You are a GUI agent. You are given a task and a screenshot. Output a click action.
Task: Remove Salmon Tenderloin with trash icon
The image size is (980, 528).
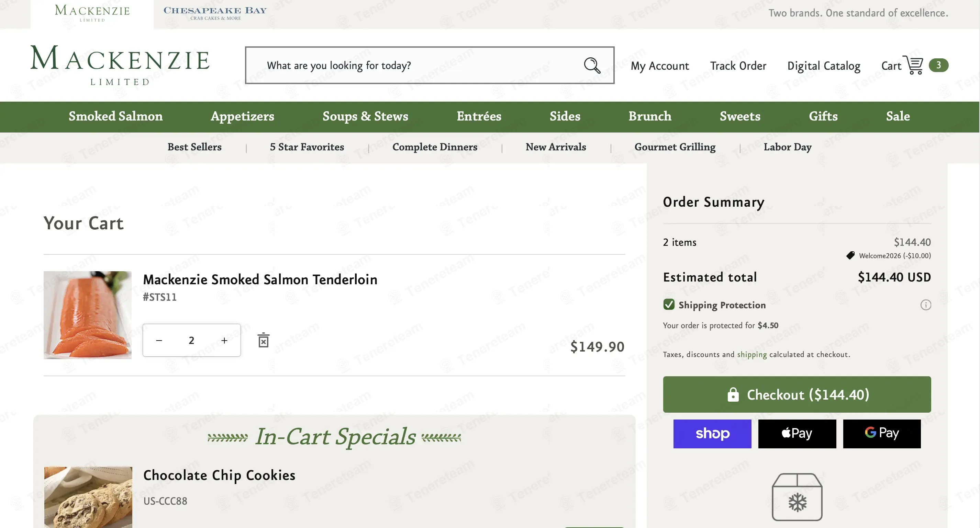pyautogui.click(x=263, y=340)
